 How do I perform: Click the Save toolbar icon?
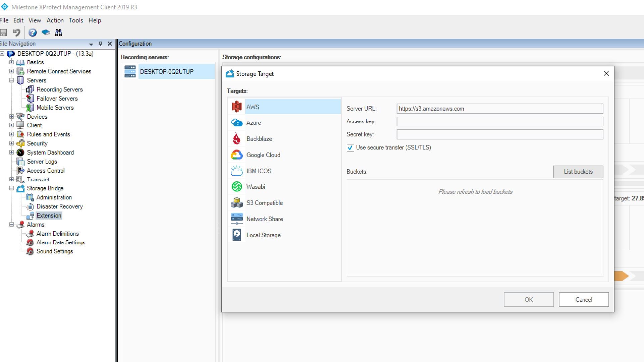pos(4,33)
